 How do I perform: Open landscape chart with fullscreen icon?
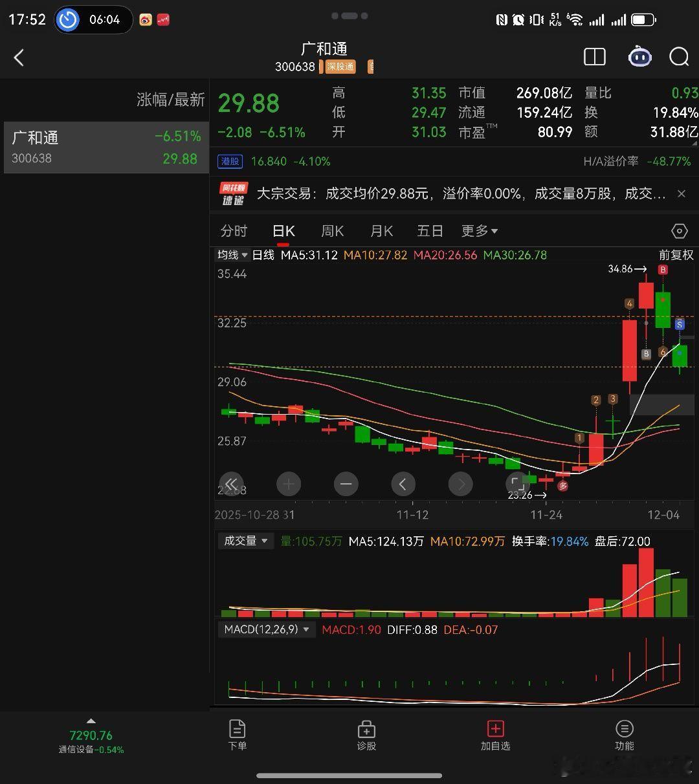pos(518,484)
